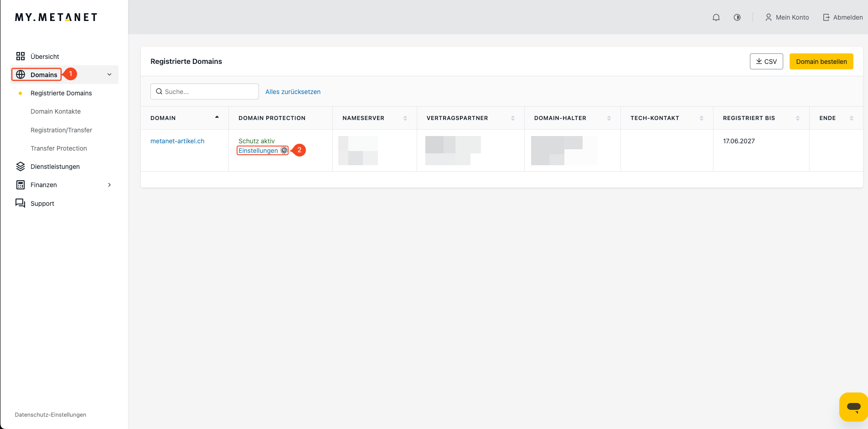
Task: Click the DOMAIN PROTECTION column header
Action: tap(272, 118)
